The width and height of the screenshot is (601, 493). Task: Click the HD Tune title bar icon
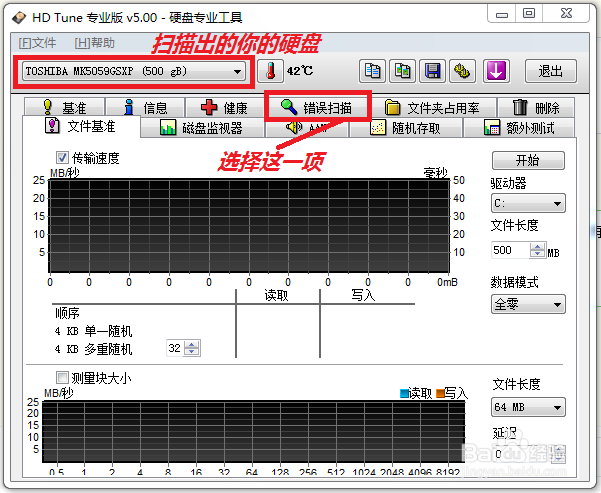19,18
